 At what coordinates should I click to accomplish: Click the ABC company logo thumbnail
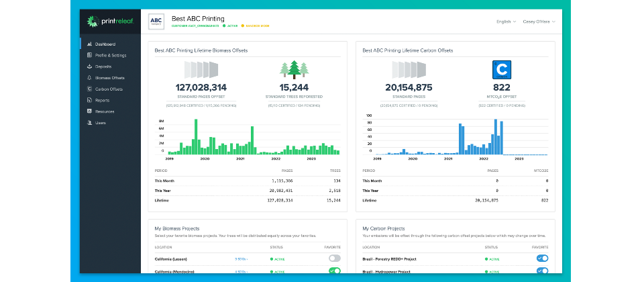(156, 21)
